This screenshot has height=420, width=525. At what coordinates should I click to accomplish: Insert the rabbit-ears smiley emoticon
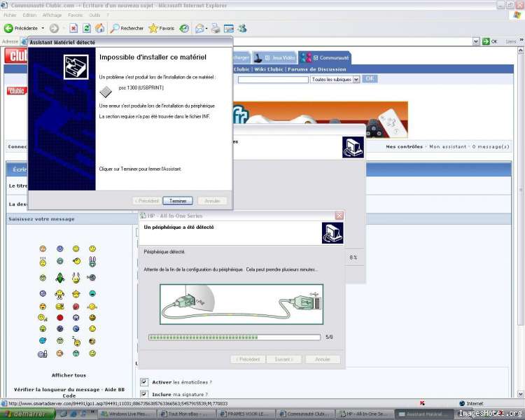[92, 262]
